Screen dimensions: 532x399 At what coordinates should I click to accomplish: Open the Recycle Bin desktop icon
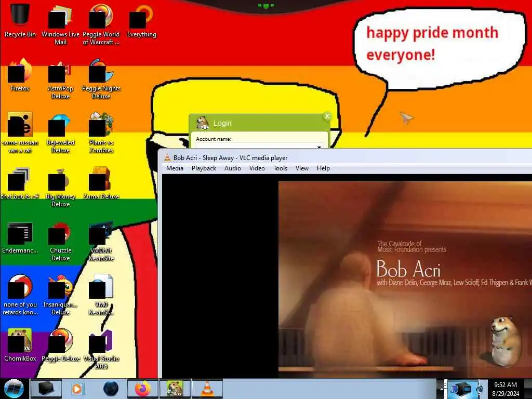(x=20, y=20)
